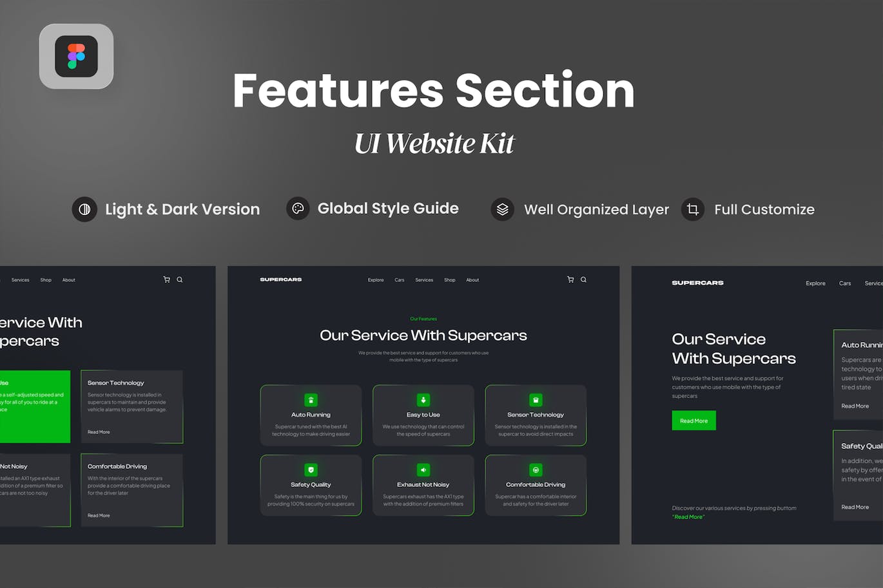Select the green Easy to Use icon
The image size is (883, 588).
tap(423, 400)
